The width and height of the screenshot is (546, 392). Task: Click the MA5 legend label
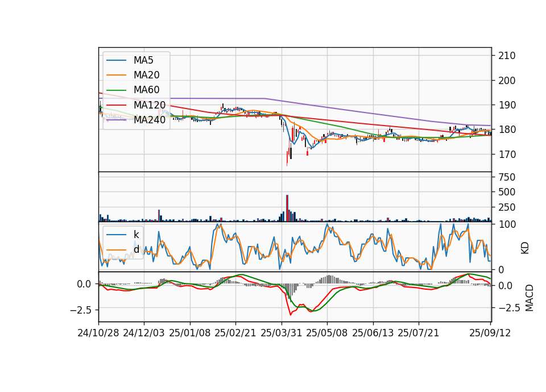coord(143,60)
